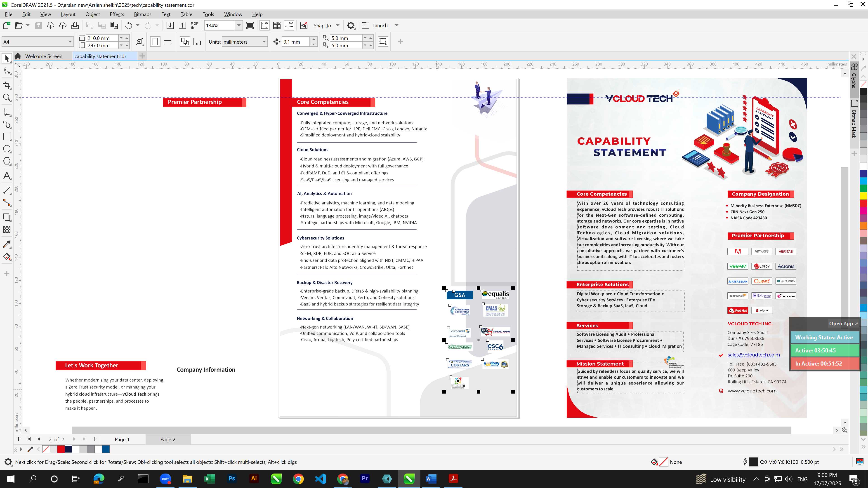Open the Object menu

coord(92,14)
